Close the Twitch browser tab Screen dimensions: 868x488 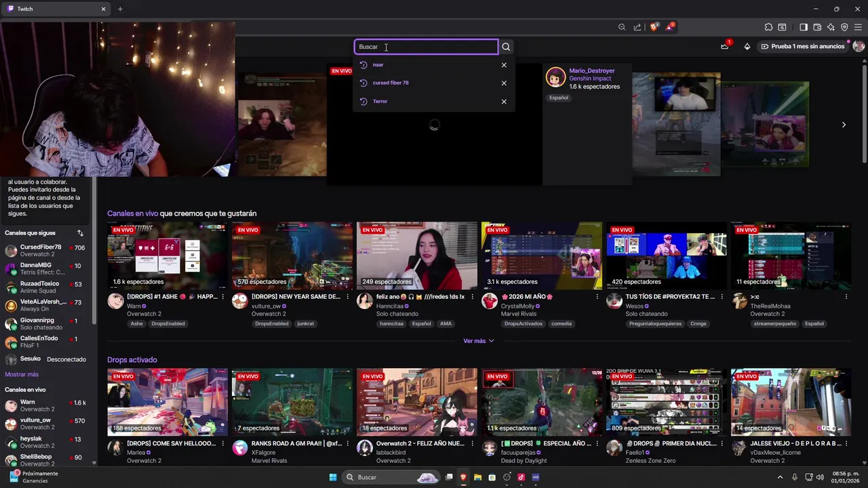click(104, 9)
